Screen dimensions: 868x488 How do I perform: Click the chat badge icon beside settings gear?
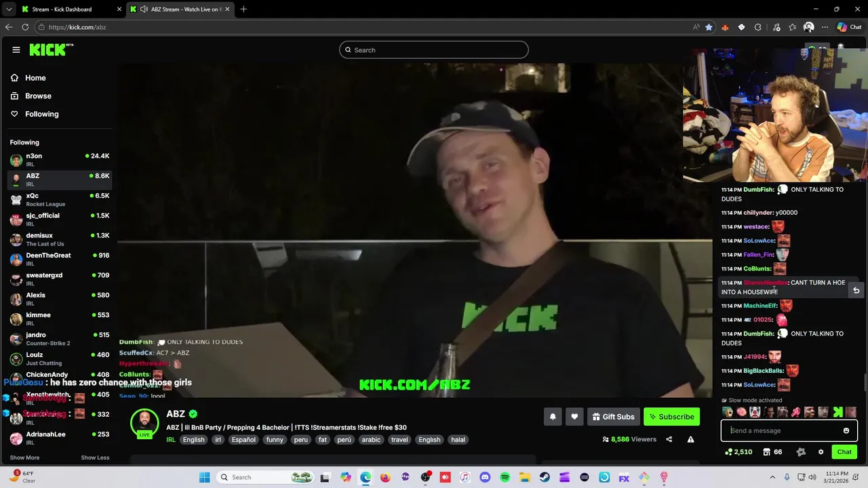click(x=801, y=452)
